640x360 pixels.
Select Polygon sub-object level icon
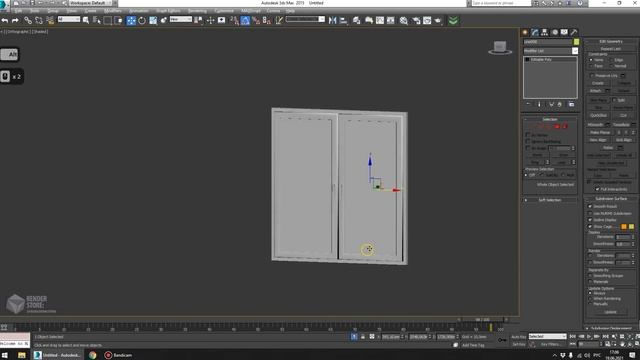557,127
